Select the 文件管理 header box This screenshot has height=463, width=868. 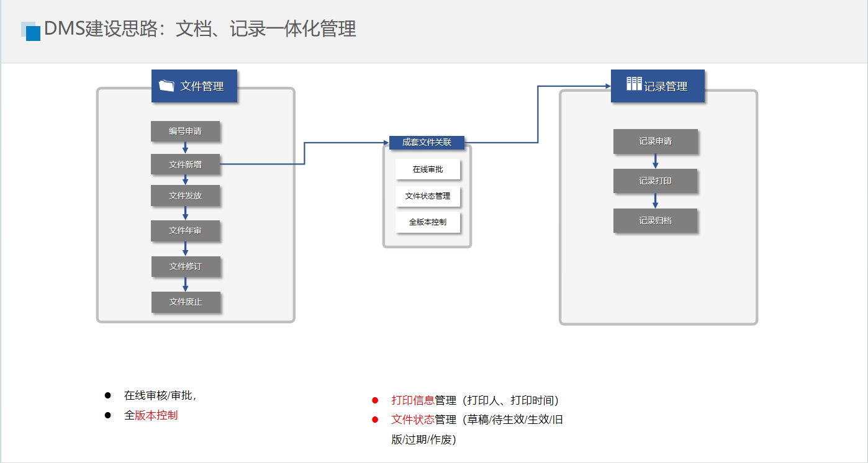[194, 86]
